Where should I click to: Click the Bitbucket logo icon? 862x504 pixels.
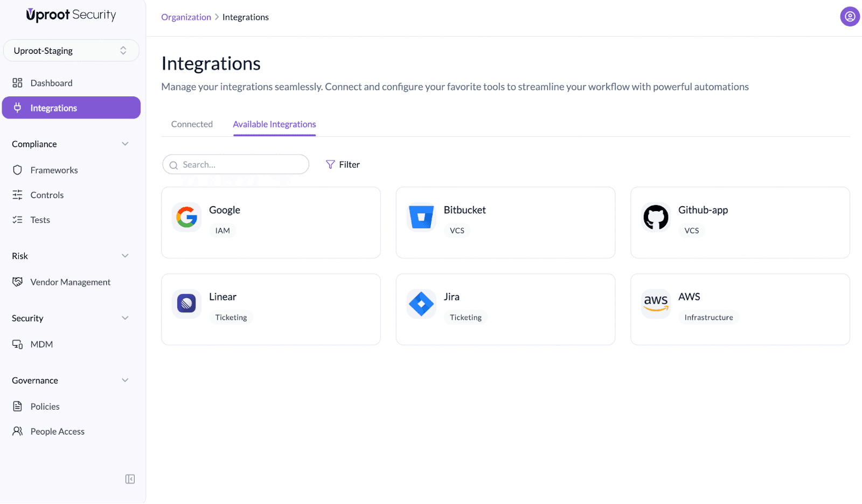[x=421, y=217]
